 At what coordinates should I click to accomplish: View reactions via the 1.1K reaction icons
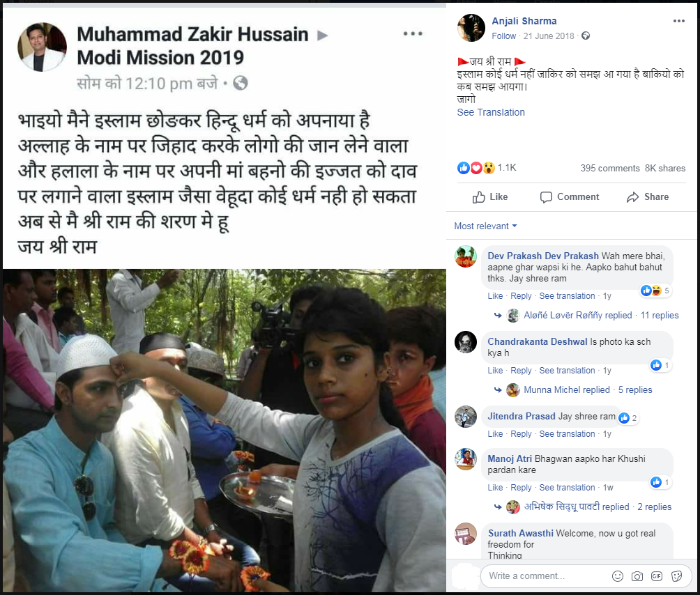pyautogui.click(x=476, y=168)
